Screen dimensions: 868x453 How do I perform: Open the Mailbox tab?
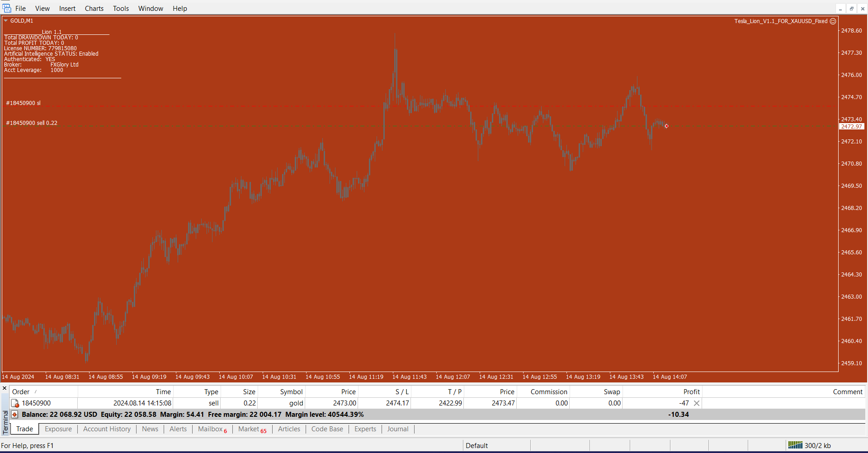click(x=210, y=429)
